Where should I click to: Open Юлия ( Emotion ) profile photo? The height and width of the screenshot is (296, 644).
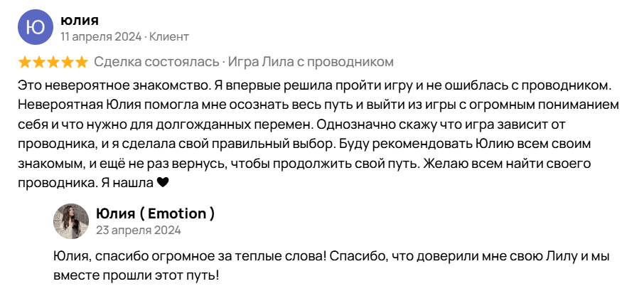[x=71, y=221]
